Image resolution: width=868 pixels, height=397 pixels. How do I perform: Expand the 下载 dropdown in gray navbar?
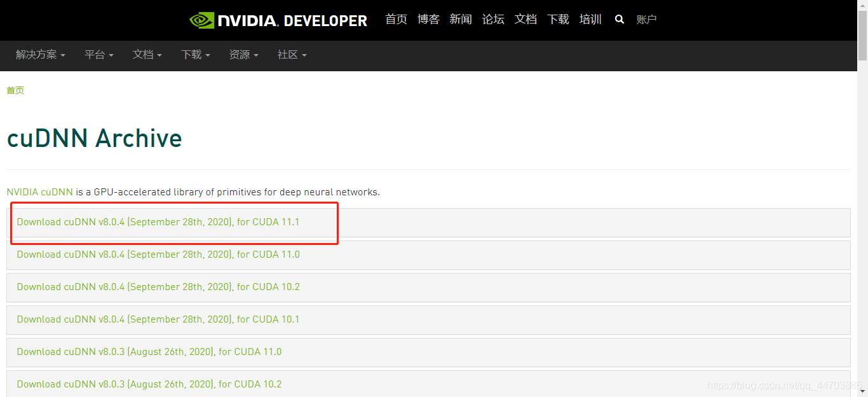[x=195, y=55]
